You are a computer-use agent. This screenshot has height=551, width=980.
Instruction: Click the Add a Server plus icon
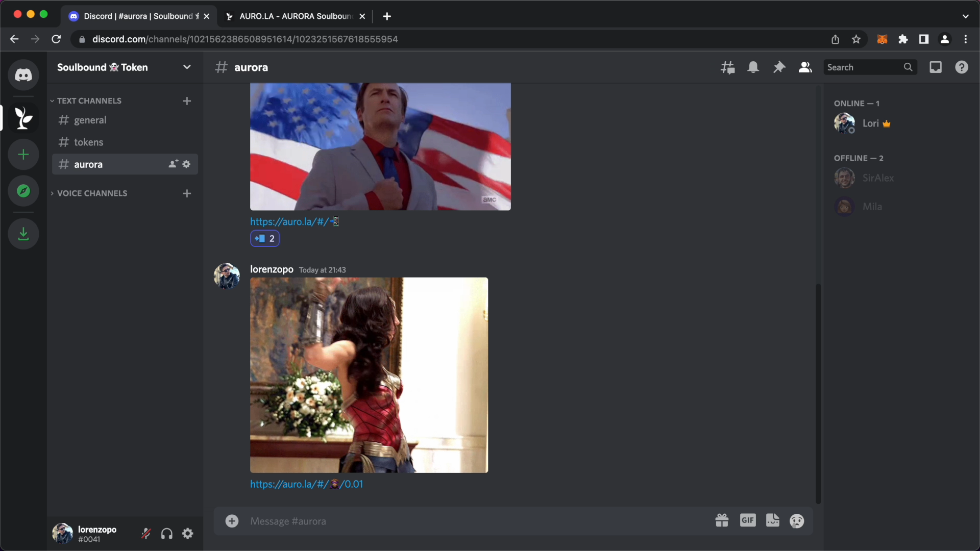click(23, 155)
